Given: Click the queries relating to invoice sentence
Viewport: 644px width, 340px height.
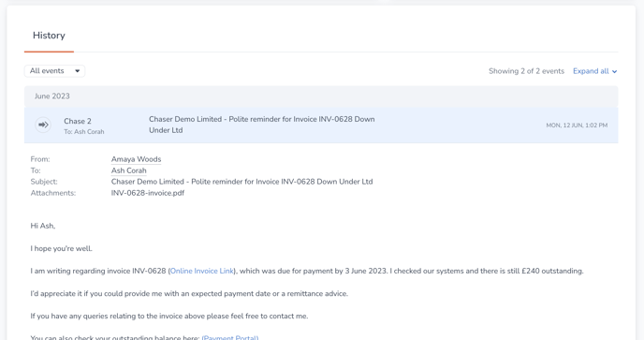Looking at the screenshot, I should [x=169, y=316].
